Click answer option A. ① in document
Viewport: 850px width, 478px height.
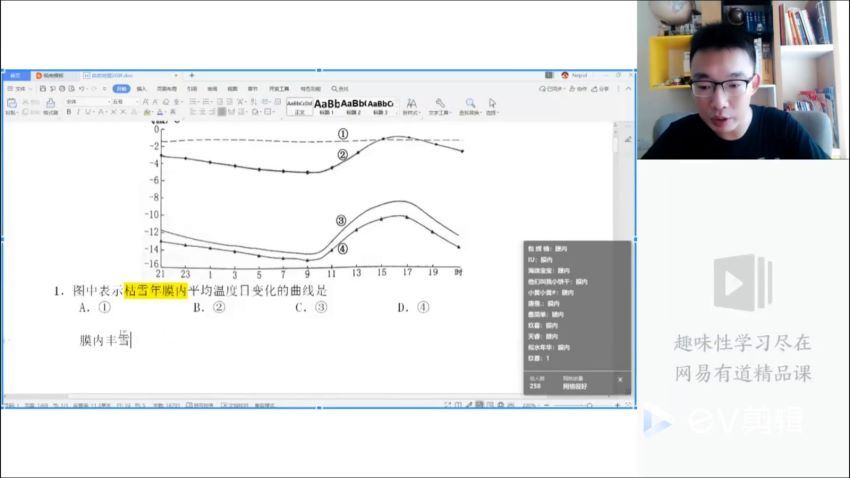[95, 307]
